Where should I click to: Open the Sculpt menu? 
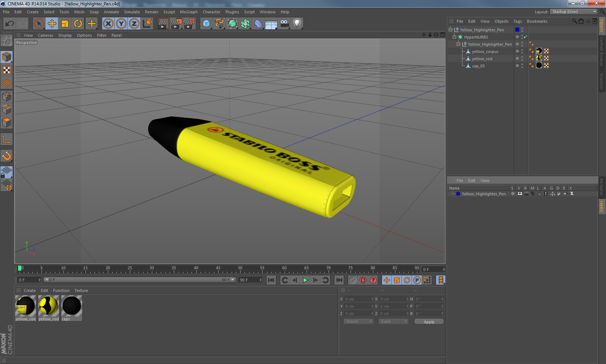coord(169,12)
